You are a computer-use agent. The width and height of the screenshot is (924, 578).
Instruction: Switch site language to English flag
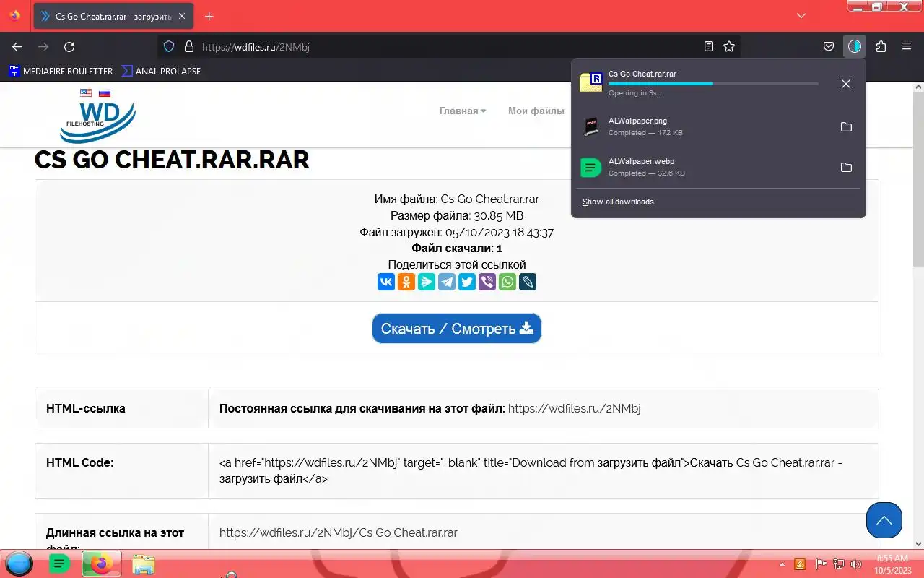[x=86, y=93]
